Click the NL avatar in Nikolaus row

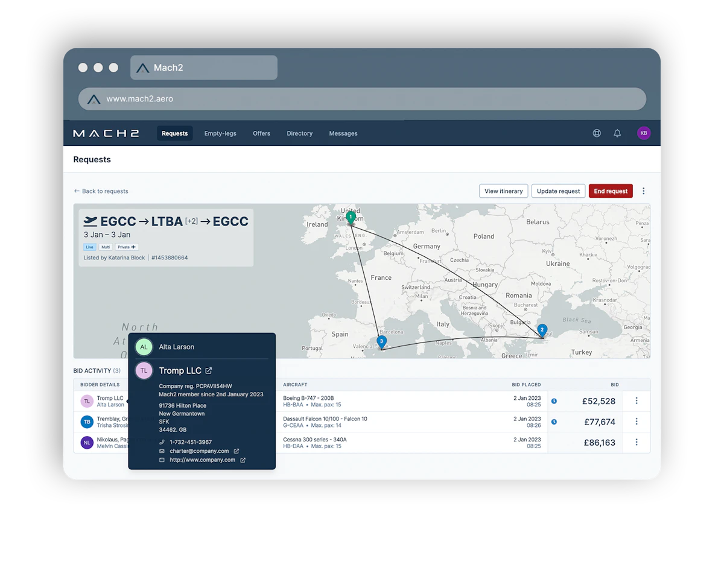pyautogui.click(x=87, y=443)
